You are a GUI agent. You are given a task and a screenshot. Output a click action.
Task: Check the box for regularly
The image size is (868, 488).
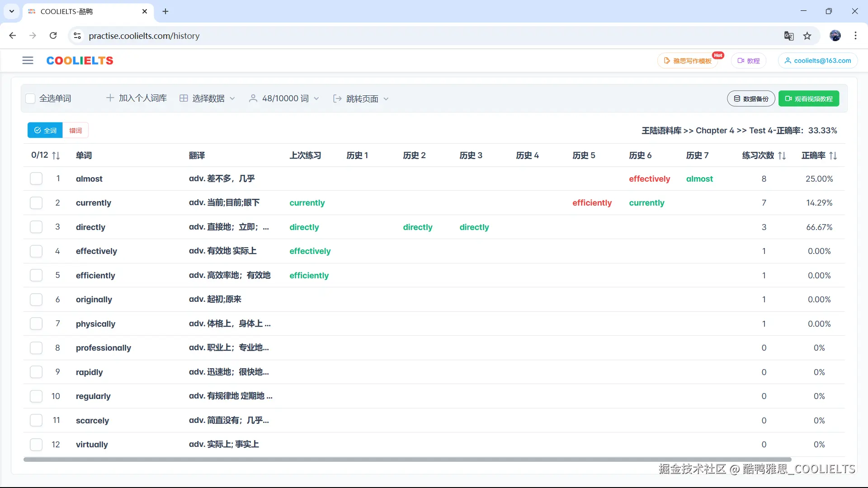click(36, 396)
